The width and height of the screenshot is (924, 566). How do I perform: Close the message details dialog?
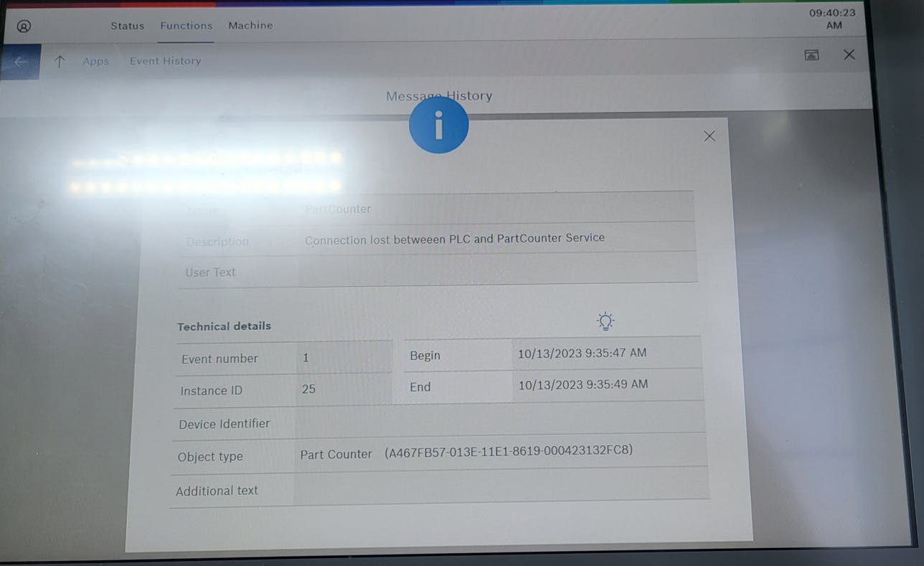tap(709, 136)
